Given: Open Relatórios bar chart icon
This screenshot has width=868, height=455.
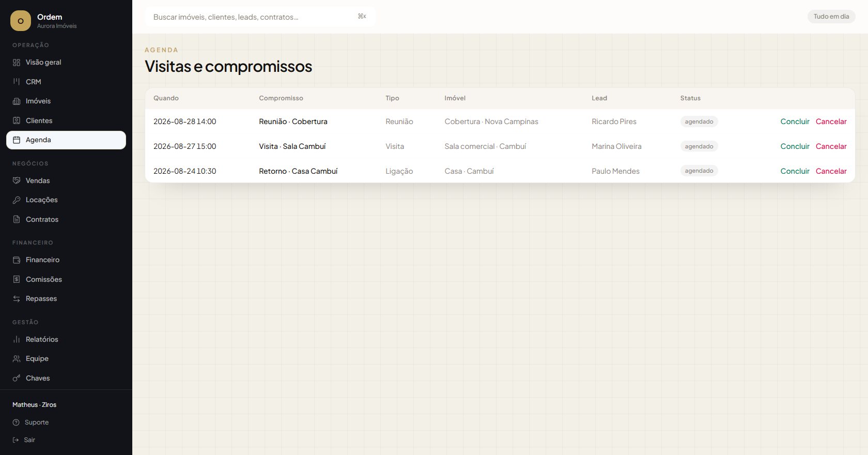Looking at the screenshot, I should tap(17, 339).
